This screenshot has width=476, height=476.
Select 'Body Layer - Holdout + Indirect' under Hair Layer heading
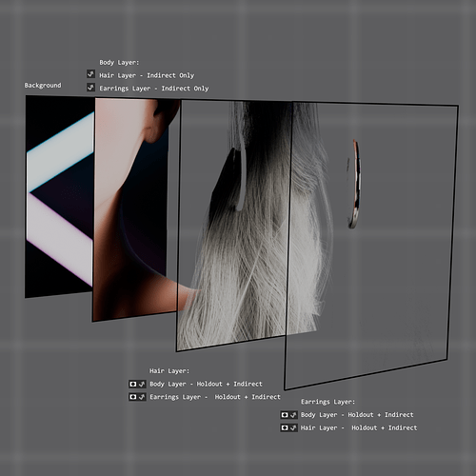206,384
